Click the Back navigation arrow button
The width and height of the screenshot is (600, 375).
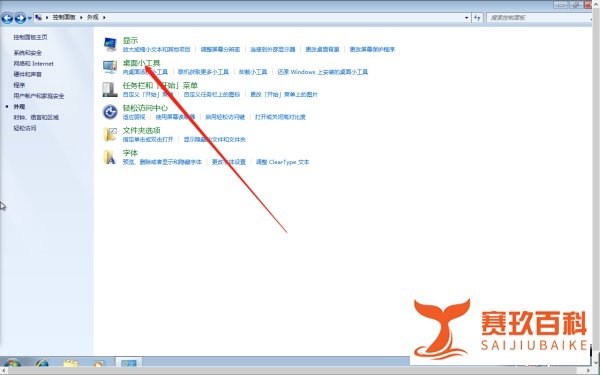tap(7, 18)
